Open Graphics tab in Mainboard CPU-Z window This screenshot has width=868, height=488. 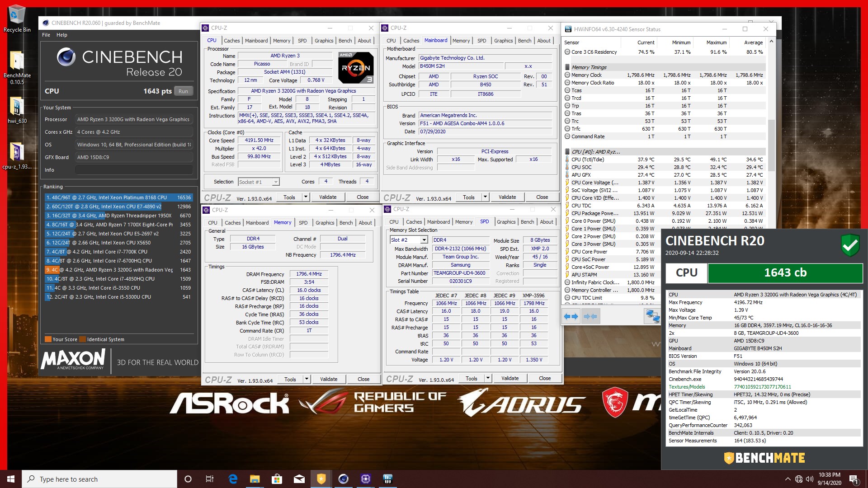click(503, 41)
